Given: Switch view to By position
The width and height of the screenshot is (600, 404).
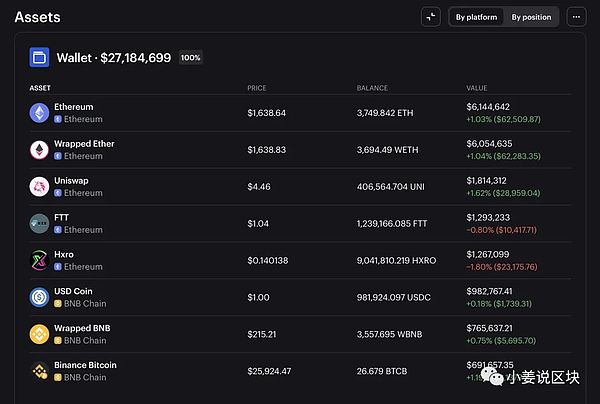Looking at the screenshot, I should tap(531, 17).
